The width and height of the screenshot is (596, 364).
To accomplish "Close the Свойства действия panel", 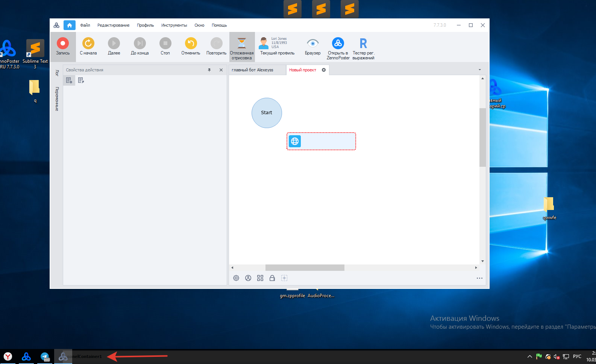I will click(221, 70).
